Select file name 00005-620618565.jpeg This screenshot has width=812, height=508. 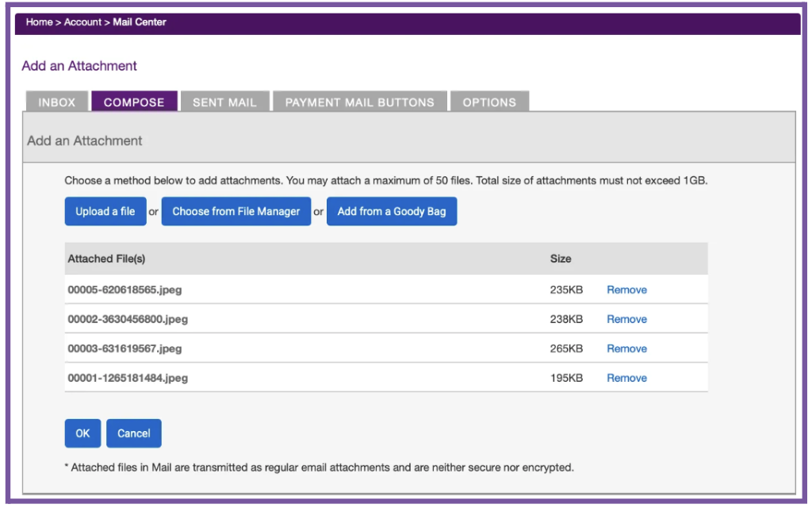pos(124,290)
